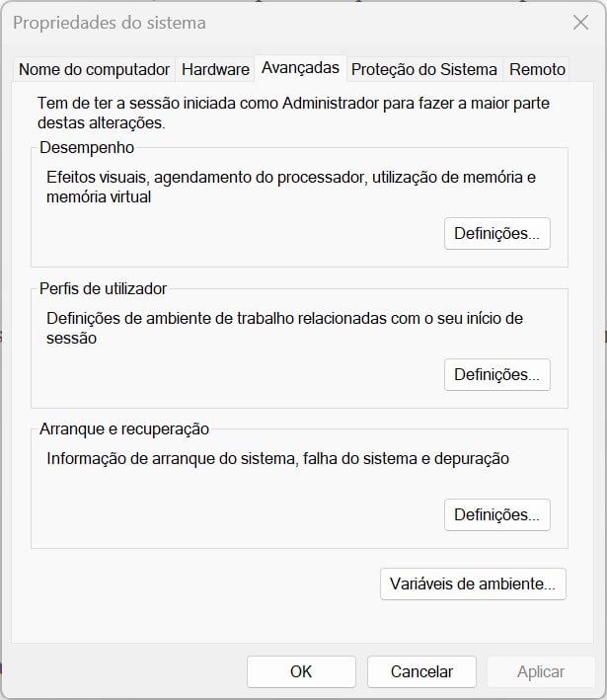Viewport: 607px width, 700px height.
Task: Close the Propriedades do sistema window
Action: (x=580, y=23)
